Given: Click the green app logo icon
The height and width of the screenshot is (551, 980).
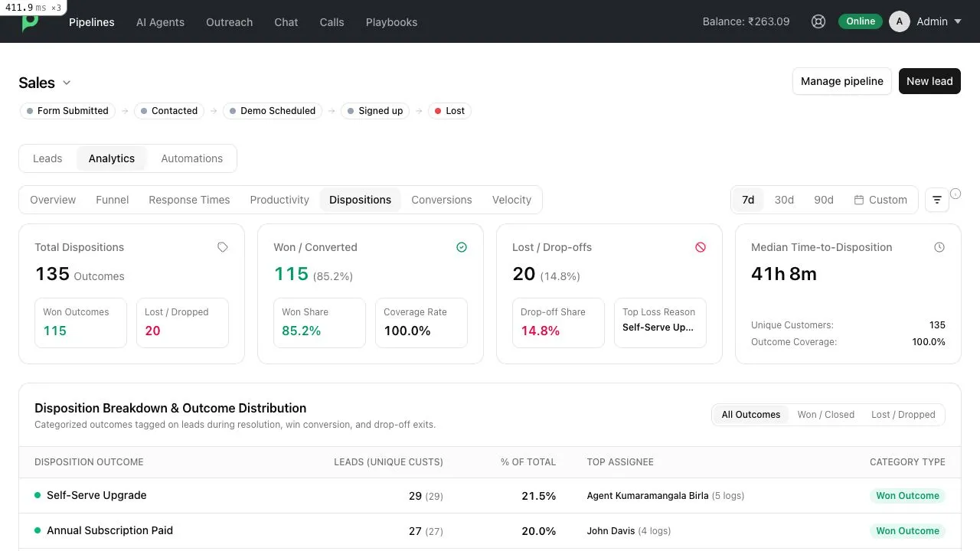Looking at the screenshot, I should point(30,23).
